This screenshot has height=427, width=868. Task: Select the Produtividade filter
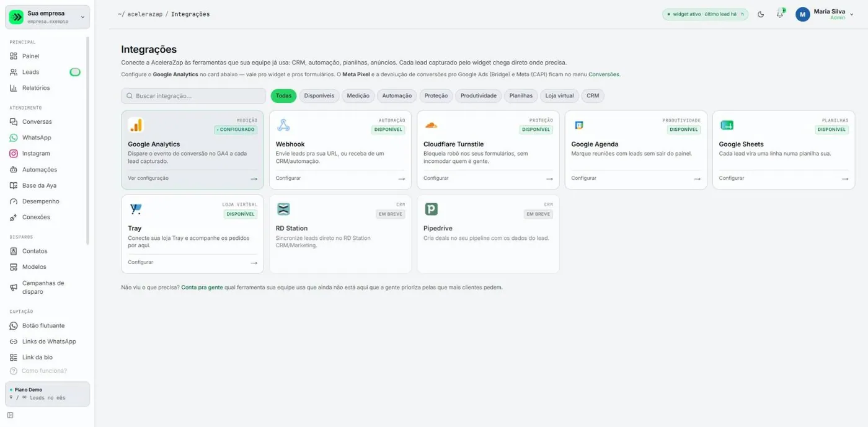(479, 96)
